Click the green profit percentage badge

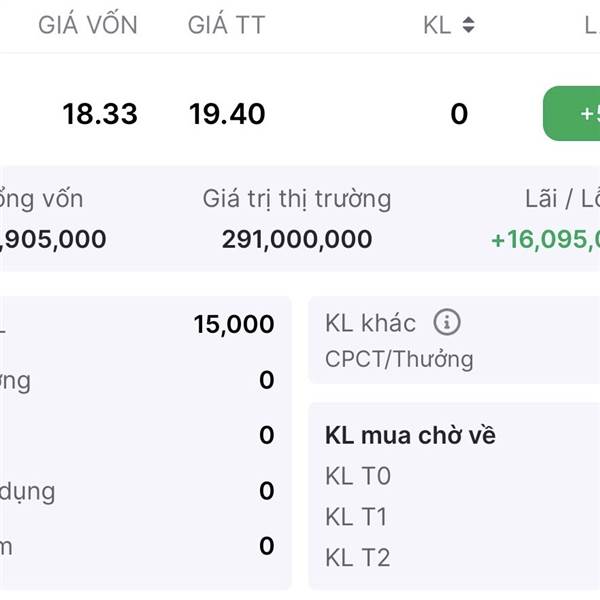click(x=571, y=114)
